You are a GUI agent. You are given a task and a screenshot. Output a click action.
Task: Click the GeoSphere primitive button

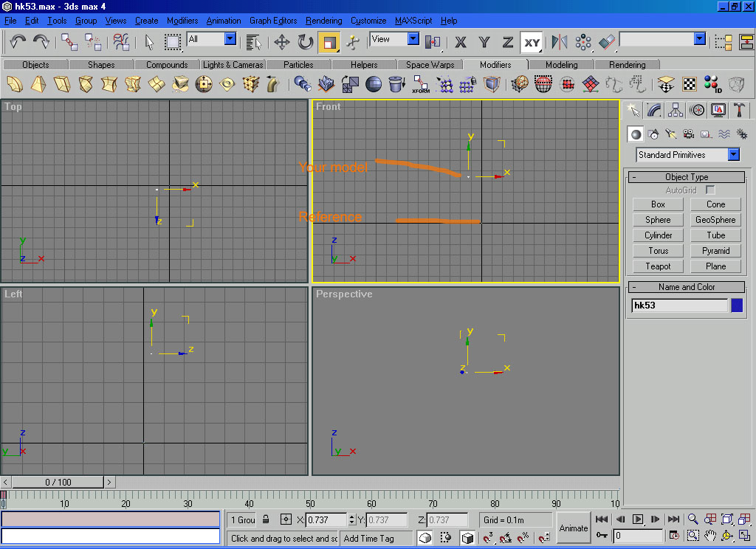point(715,220)
